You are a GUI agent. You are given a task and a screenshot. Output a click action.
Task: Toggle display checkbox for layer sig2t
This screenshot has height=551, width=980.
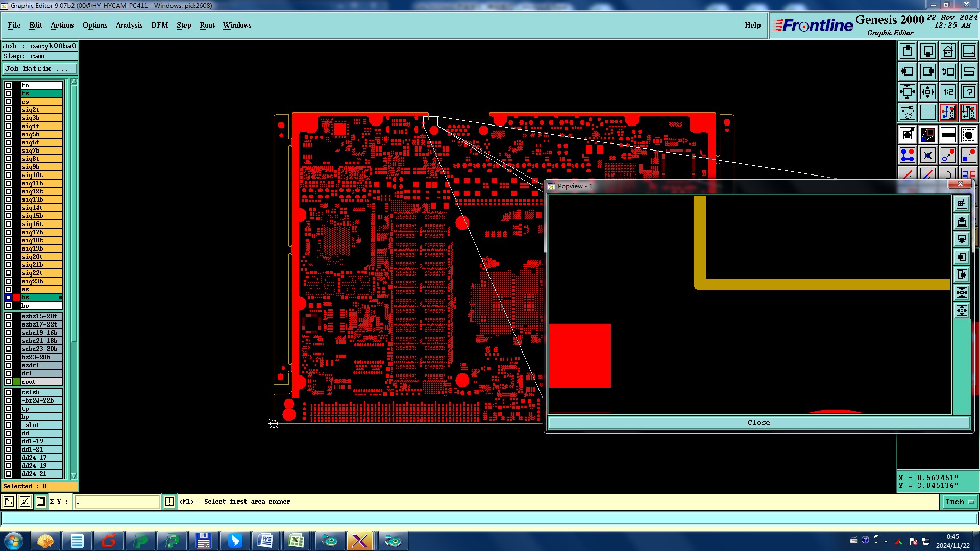[8, 110]
